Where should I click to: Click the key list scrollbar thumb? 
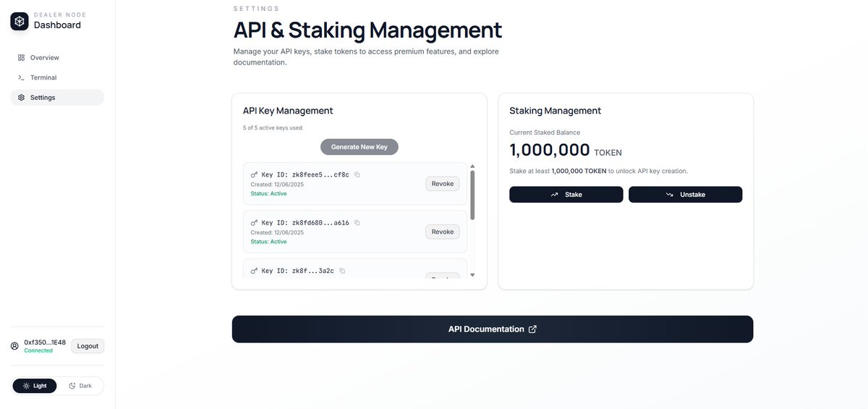tap(472, 195)
